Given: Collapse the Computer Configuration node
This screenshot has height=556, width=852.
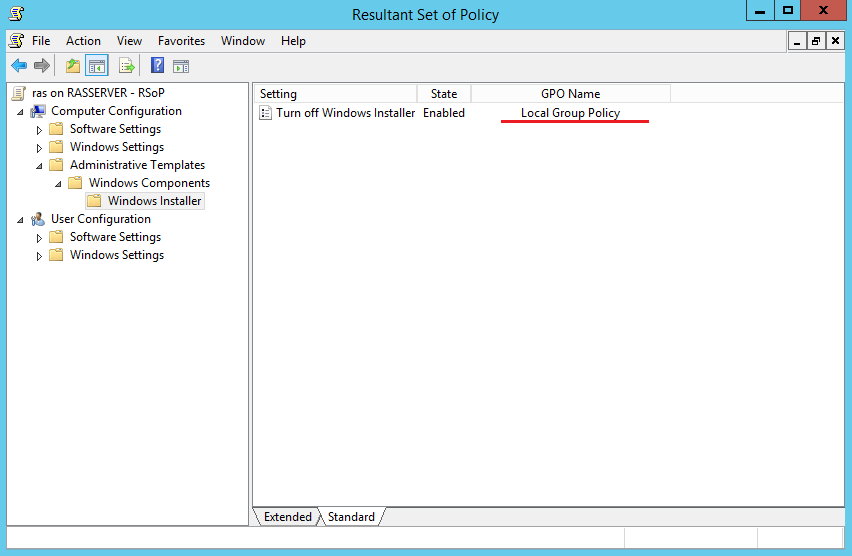Looking at the screenshot, I should 21,112.
